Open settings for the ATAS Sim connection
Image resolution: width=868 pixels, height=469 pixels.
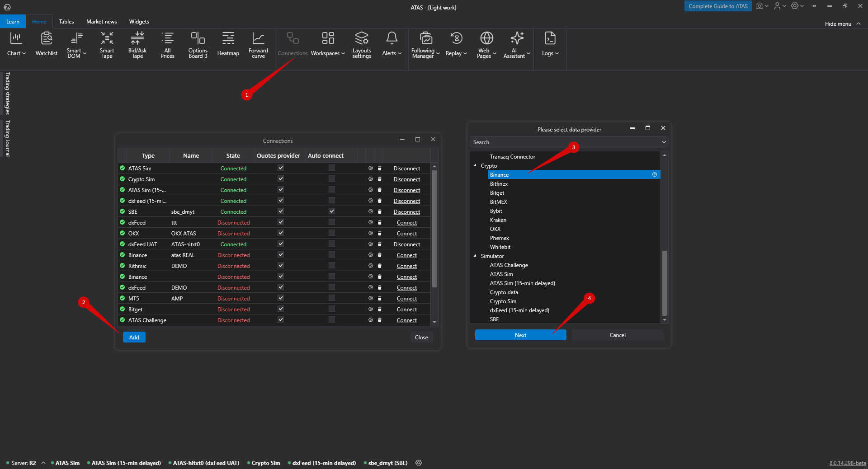[371, 168]
